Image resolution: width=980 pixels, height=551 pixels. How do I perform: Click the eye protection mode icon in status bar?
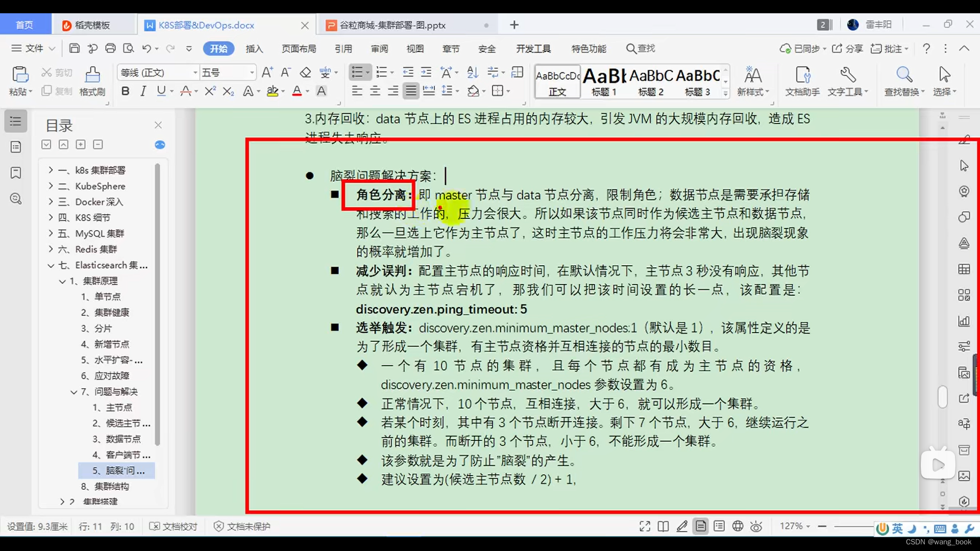[x=756, y=526]
